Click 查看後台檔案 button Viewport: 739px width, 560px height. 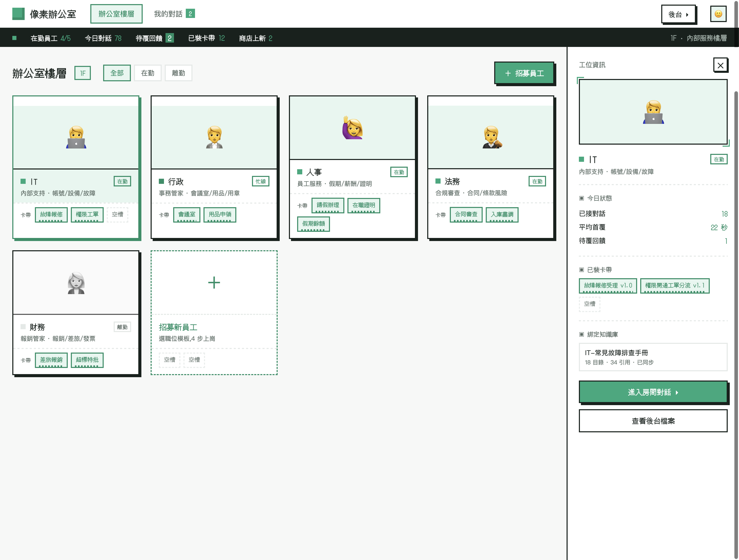[x=653, y=421]
